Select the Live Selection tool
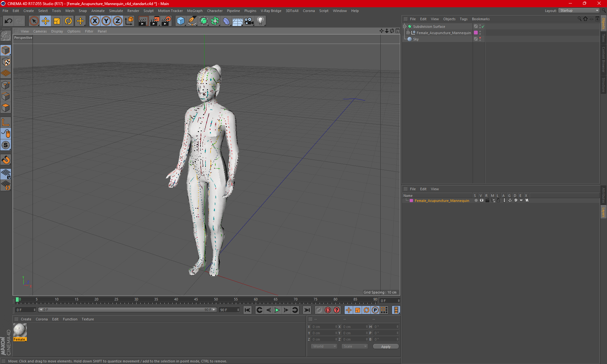Viewport: 607px width, 364px height. pyautogui.click(x=34, y=21)
